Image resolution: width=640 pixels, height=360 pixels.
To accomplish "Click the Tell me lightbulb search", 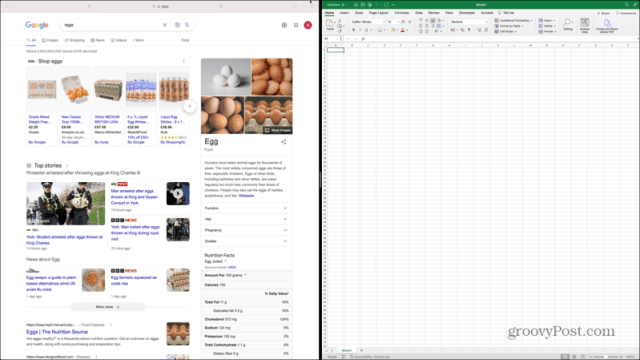I will [x=506, y=13].
